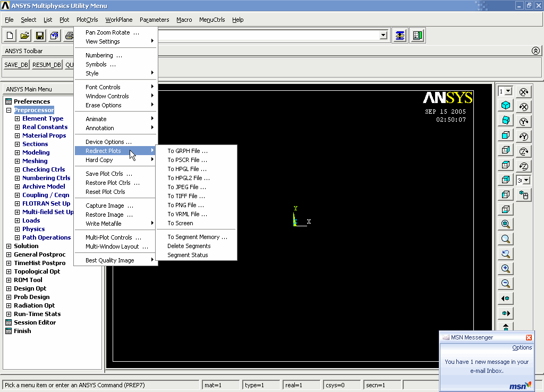Select Radiation Opt in Main Menu
The image size is (544, 392).
coord(35,305)
